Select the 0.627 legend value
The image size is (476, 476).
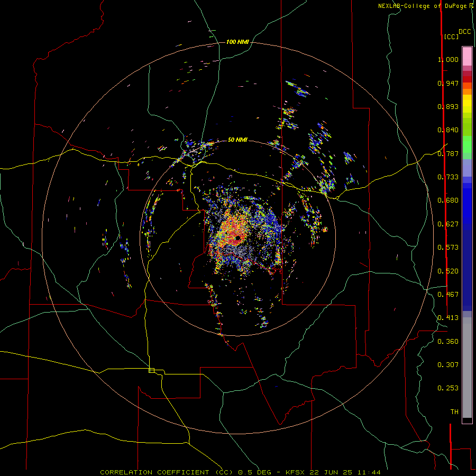click(x=448, y=224)
